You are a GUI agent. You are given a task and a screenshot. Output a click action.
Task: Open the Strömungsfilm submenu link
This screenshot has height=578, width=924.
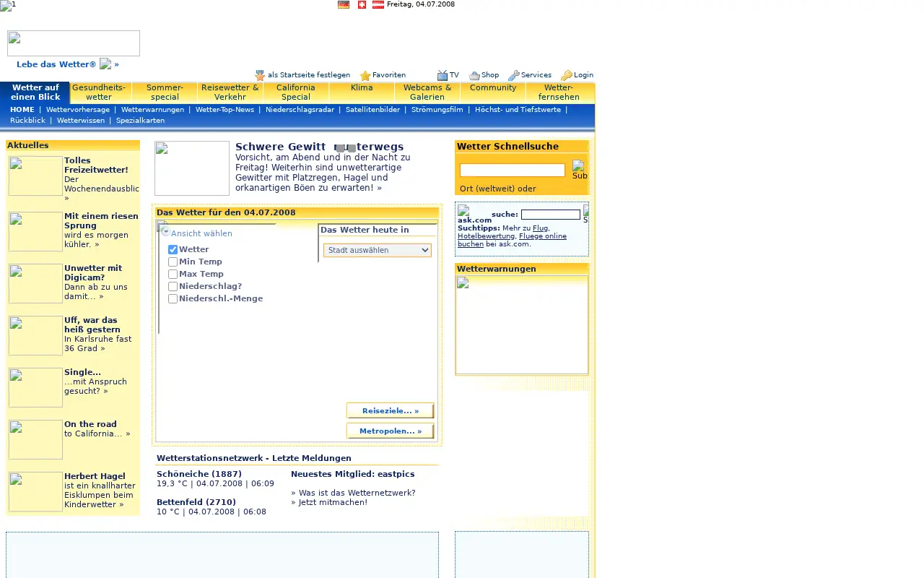coord(437,110)
